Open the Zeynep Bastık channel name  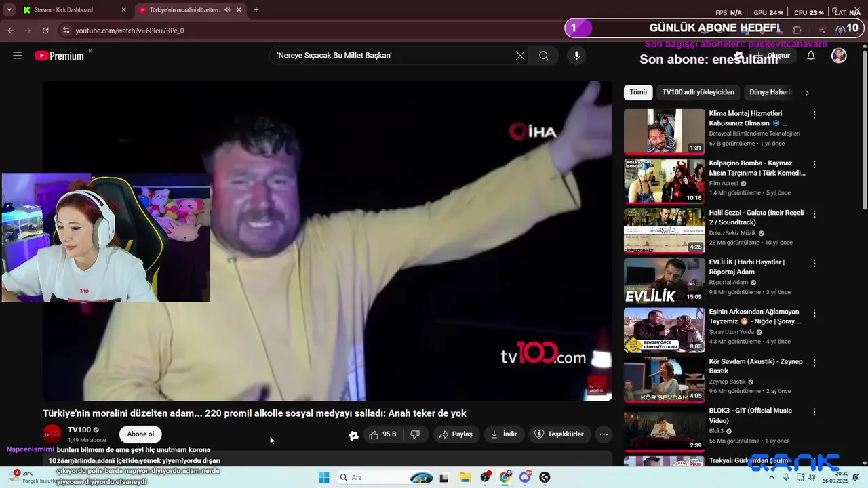[727, 382]
